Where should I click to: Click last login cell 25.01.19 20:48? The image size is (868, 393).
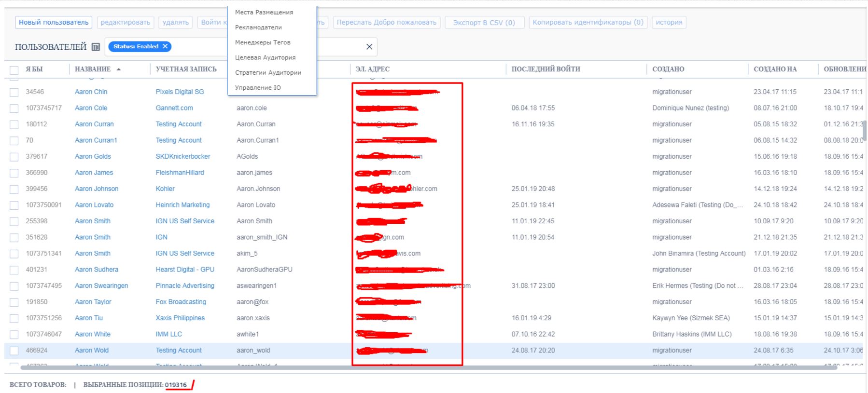point(533,189)
